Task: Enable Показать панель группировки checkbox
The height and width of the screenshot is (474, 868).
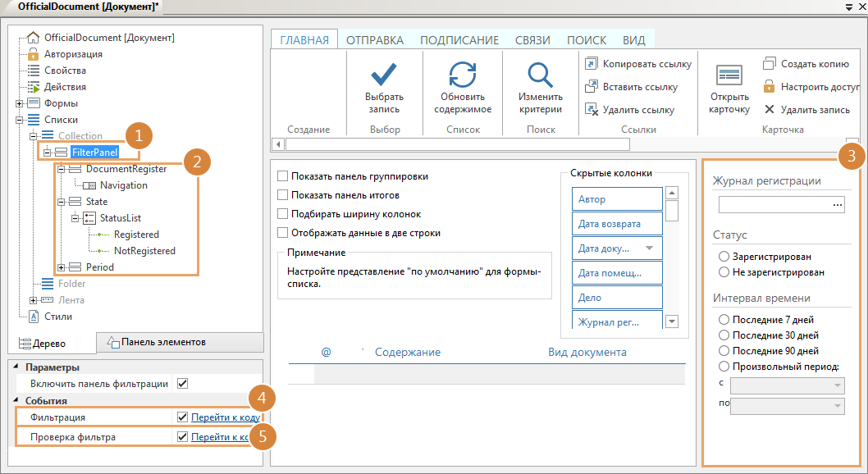Action: tap(283, 176)
